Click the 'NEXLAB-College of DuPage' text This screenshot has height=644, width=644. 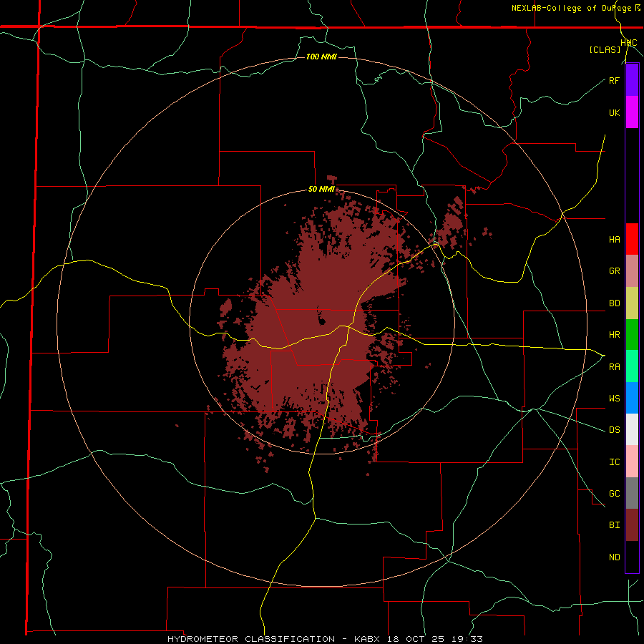572,8
